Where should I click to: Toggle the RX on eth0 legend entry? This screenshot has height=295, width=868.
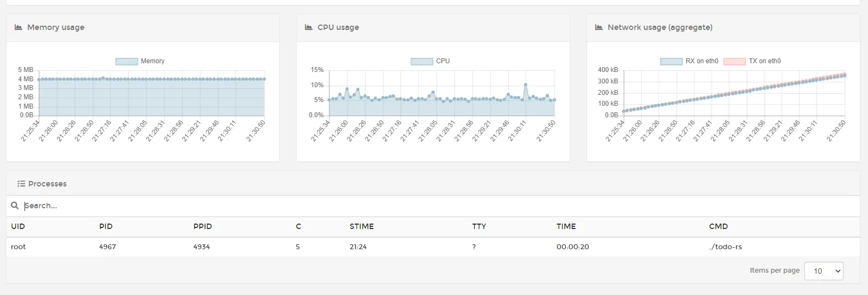coord(689,61)
